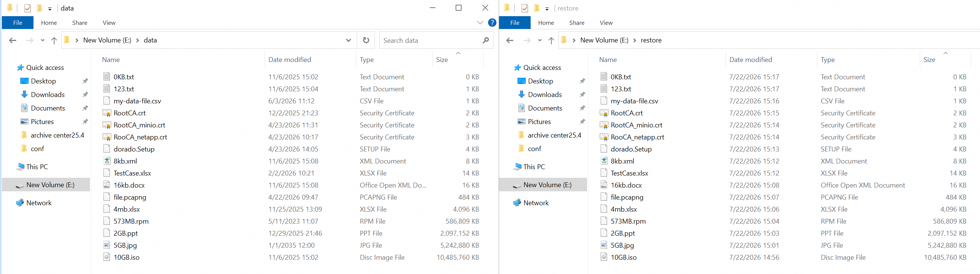Click the 5GB.jpg image icon in data window

pos(107,245)
